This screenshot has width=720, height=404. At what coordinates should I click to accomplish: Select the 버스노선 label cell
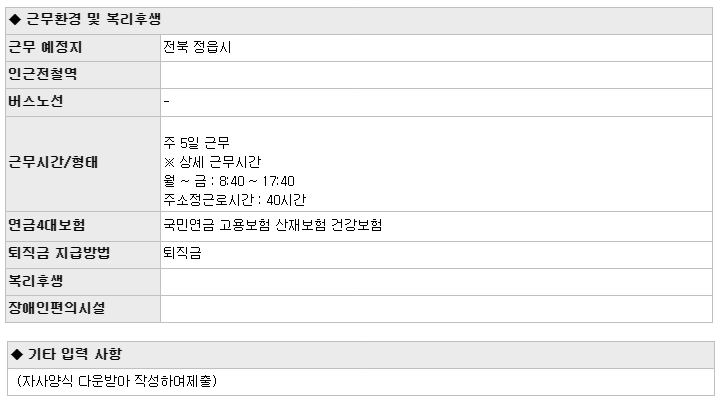(83, 102)
